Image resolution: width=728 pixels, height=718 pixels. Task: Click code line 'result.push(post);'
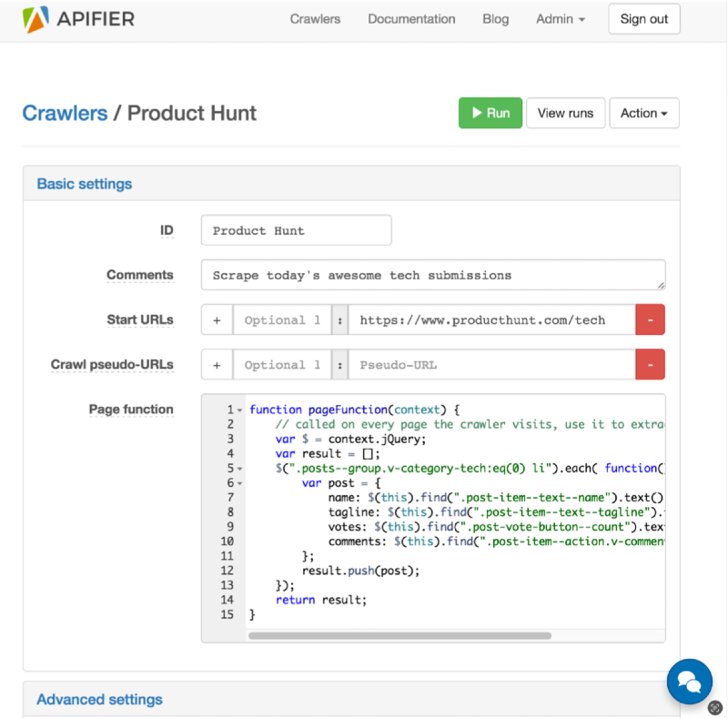coord(360,571)
